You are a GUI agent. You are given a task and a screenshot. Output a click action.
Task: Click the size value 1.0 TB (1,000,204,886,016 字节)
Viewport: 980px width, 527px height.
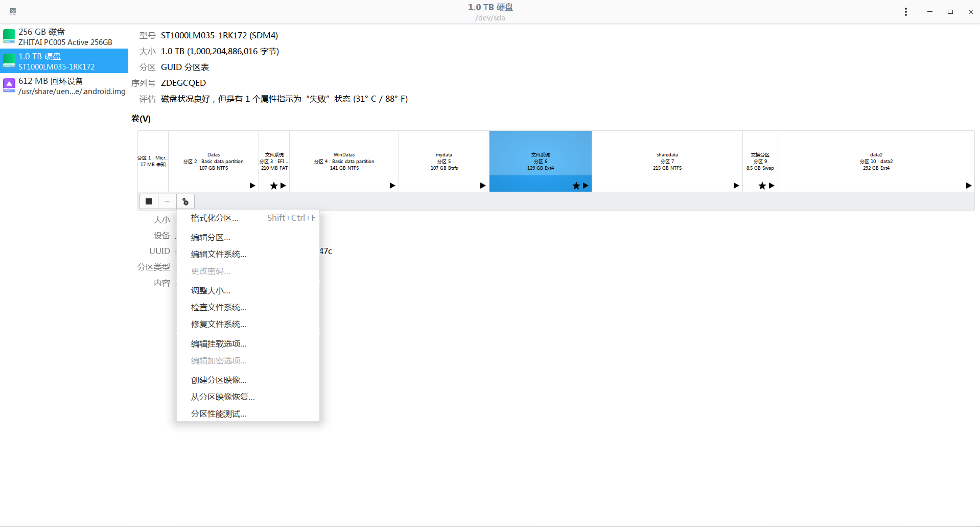tap(220, 52)
